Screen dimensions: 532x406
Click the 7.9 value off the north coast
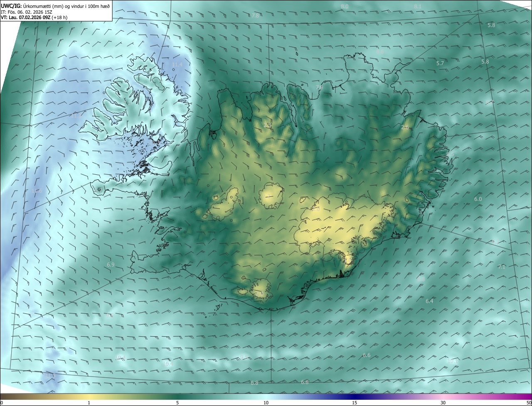point(319,87)
